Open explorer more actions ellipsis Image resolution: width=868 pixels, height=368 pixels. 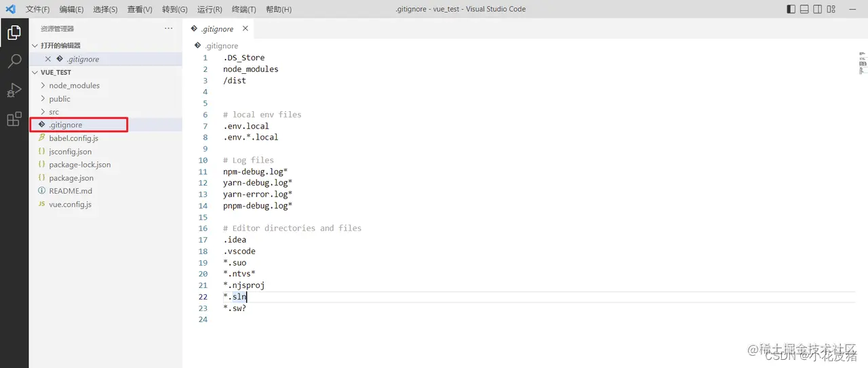pos(169,28)
